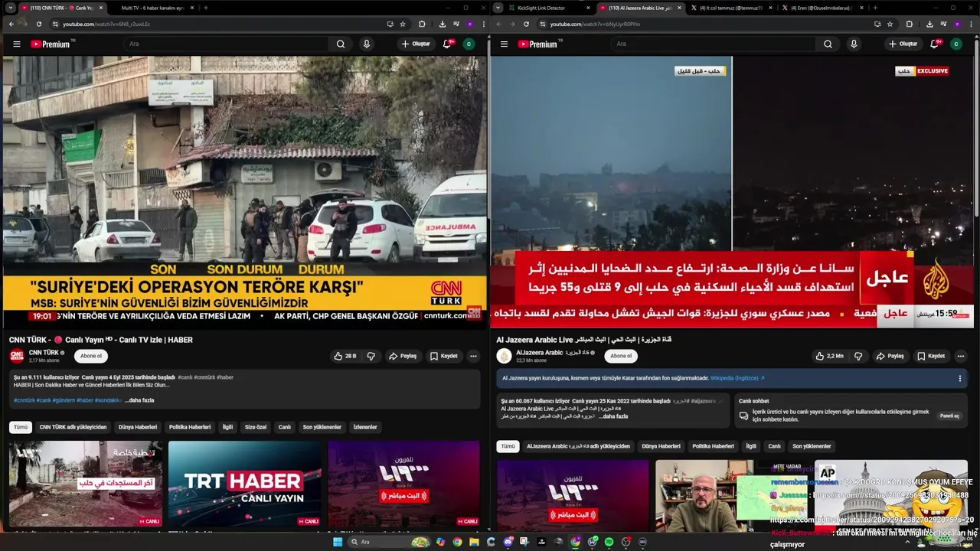Open options menu on the Al Jazeera funding notice
This screenshot has height=551, width=980.
(959, 378)
